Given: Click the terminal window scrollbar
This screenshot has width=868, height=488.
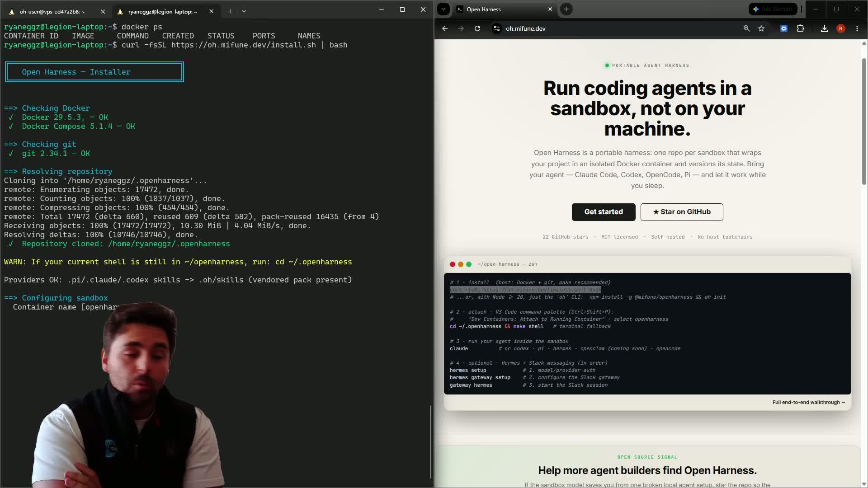Looking at the screenshot, I should (431, 442).
